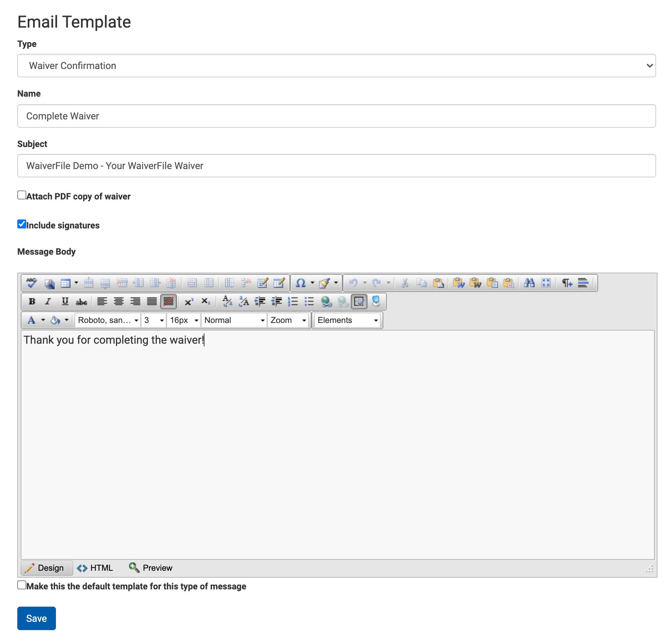Apply superscript formatting
Image resolution: width=672 pixels, height=637 pixels.
(x=189, y=302)
